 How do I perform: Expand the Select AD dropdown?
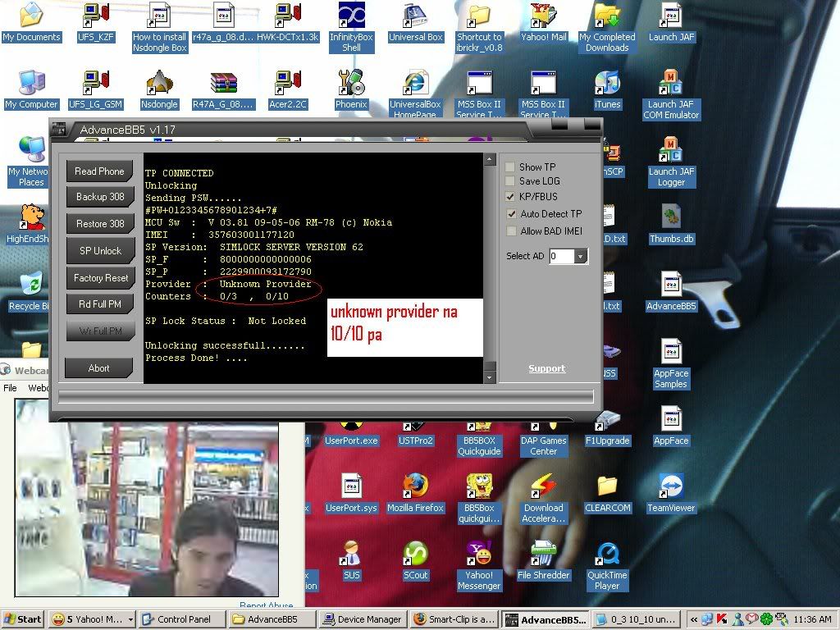click(580, 257)
